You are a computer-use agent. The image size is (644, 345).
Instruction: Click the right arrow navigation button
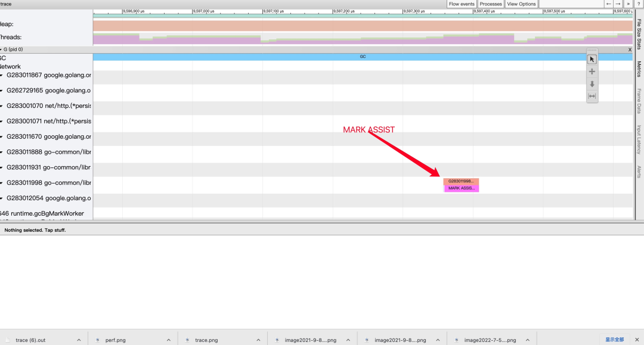coord(618,4)
